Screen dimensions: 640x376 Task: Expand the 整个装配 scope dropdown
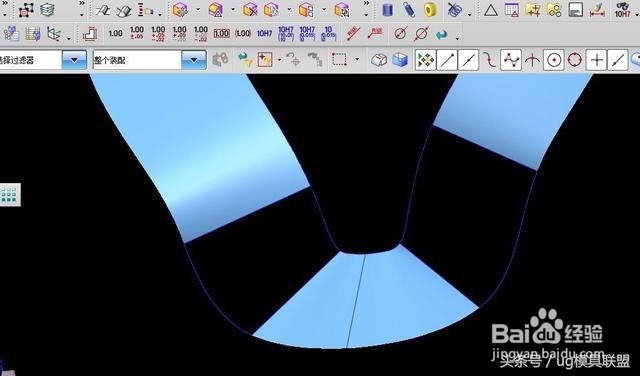point(194,60)
